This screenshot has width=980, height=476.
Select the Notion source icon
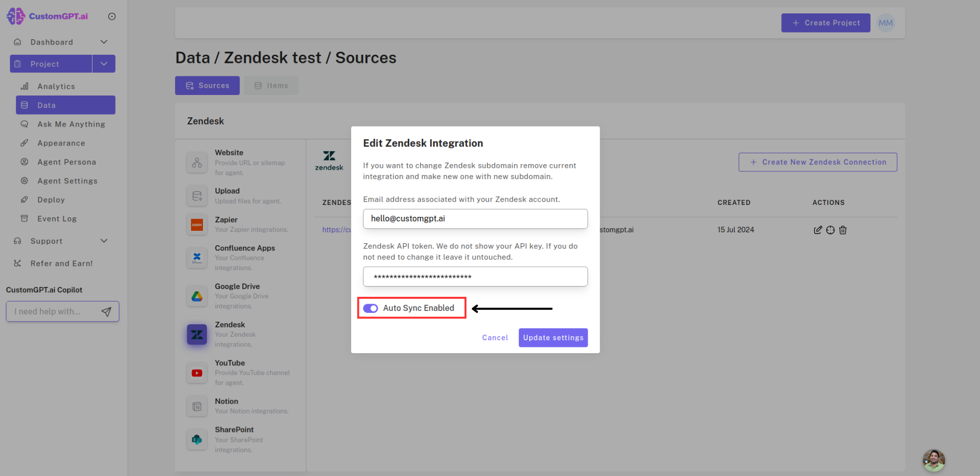(x=197, y=406)
